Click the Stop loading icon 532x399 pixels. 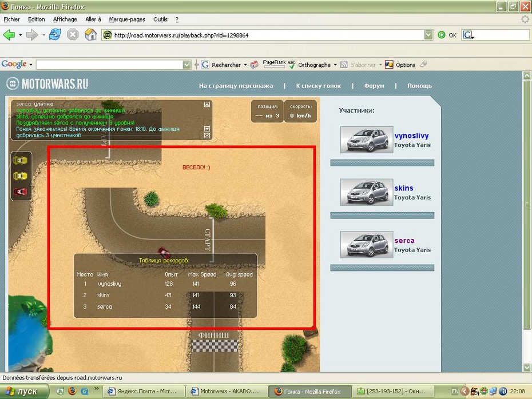point(73,34)
